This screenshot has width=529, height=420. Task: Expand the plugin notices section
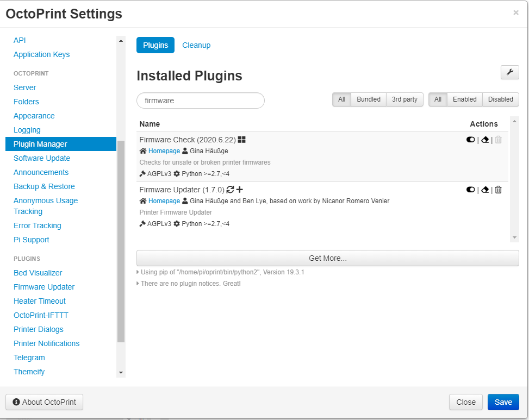(x=188, y=284)
